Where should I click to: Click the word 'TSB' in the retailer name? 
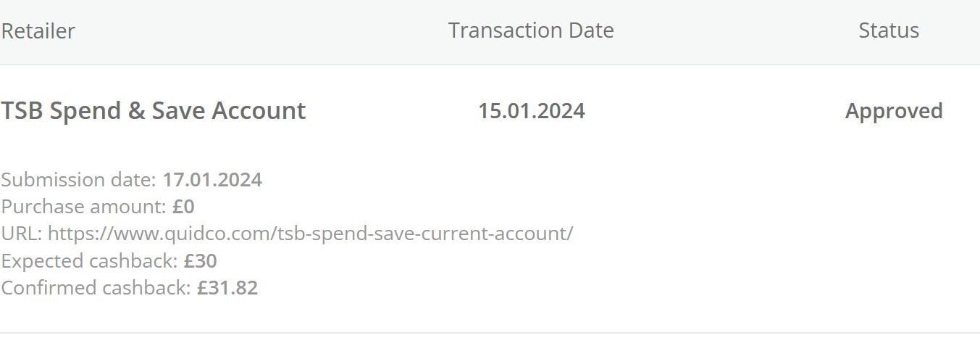coord(21,111)
